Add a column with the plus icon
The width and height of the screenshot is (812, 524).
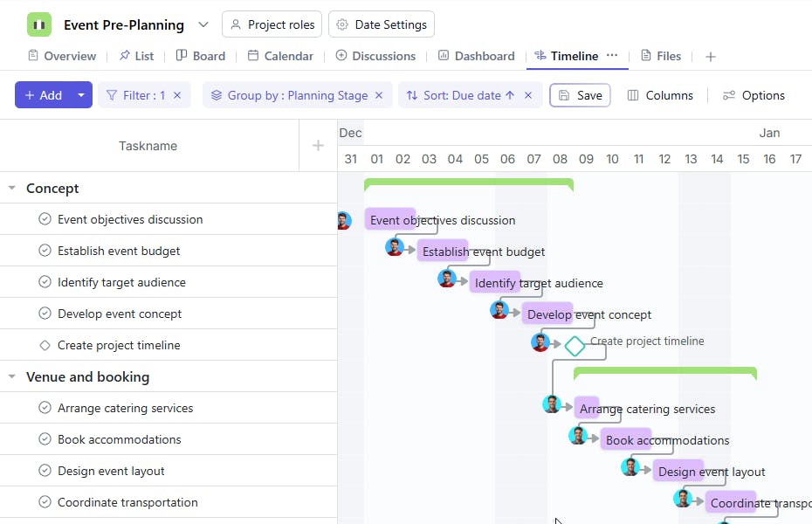318,146
